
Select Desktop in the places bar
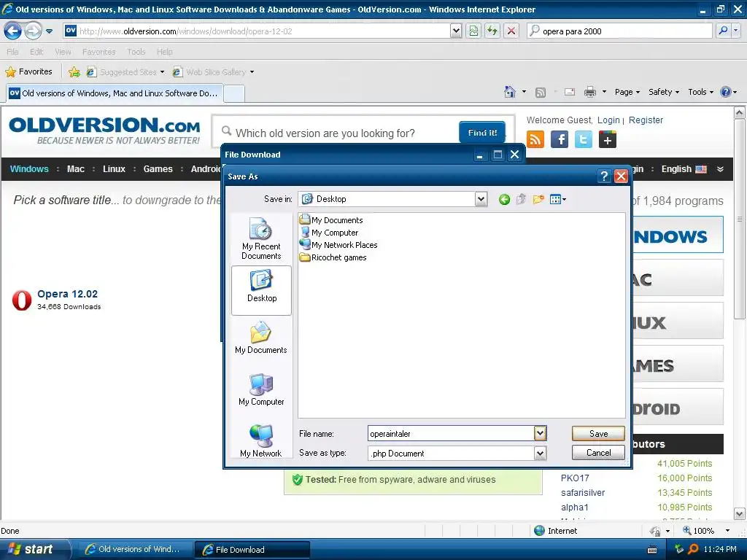[262, 290]
